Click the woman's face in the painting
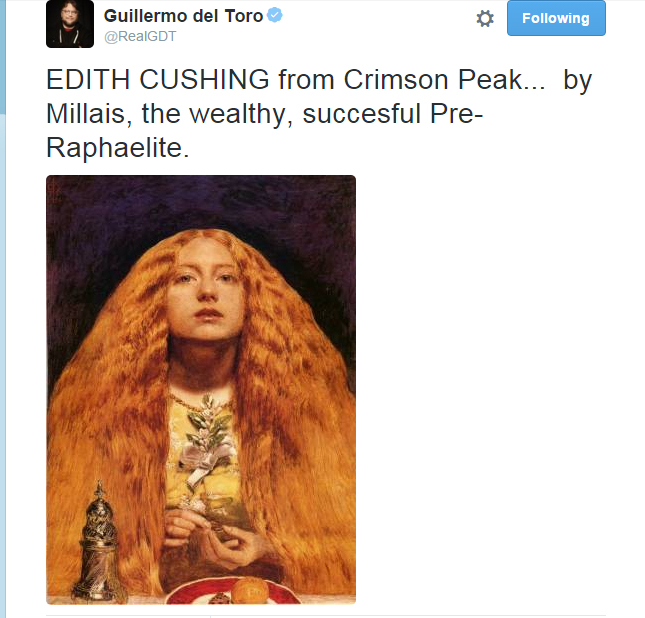This screenshot has width=645, height=618. (206, 288)
